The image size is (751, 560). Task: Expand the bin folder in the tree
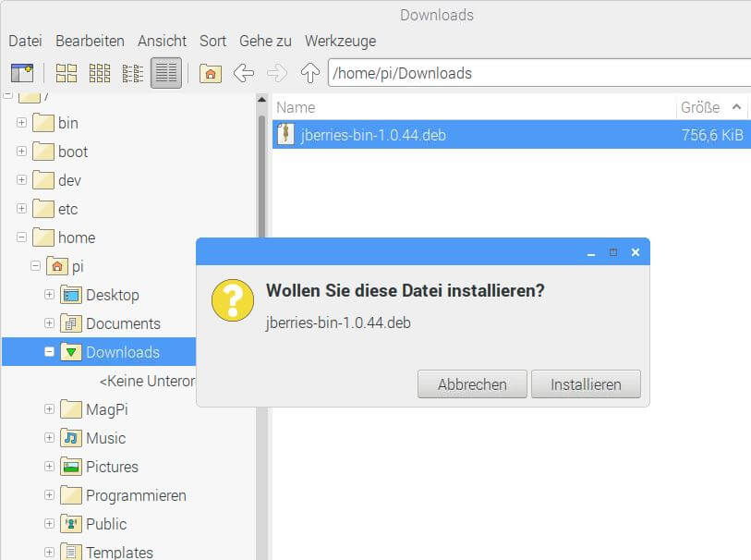[21, 123]
